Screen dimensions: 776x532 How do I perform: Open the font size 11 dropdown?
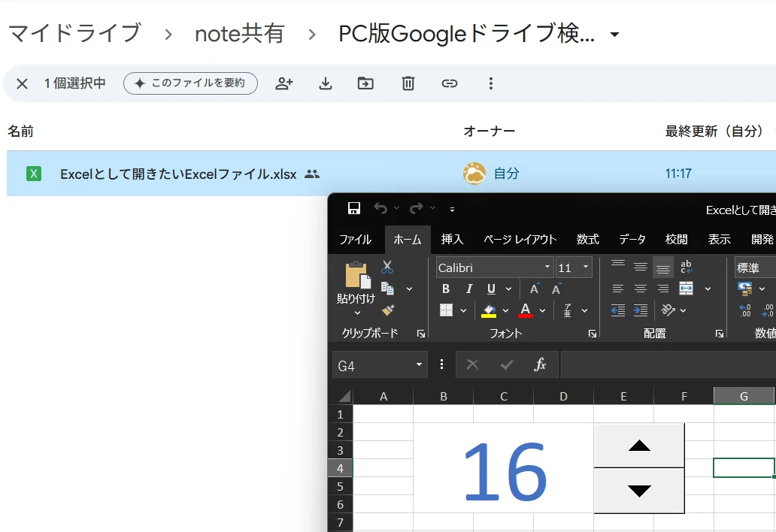(x=586, y=268)
